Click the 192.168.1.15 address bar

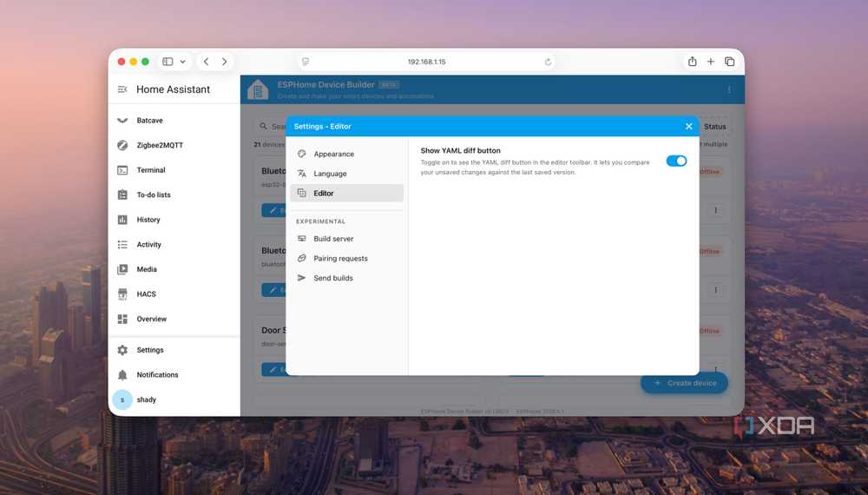pos(426,62)
